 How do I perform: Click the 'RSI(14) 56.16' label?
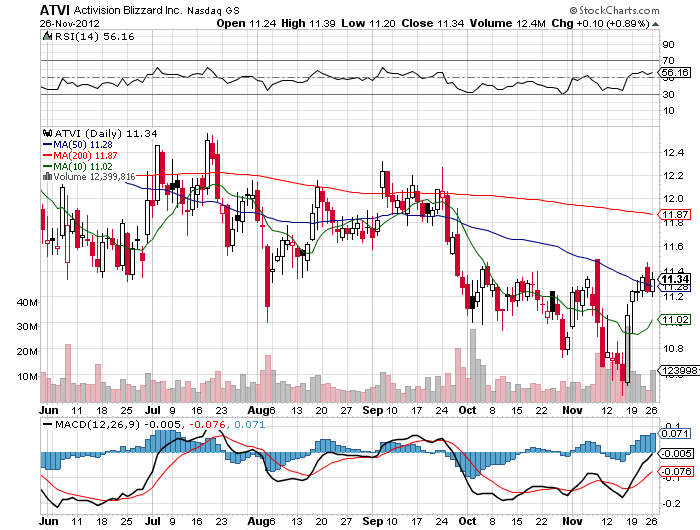[94, 37]
